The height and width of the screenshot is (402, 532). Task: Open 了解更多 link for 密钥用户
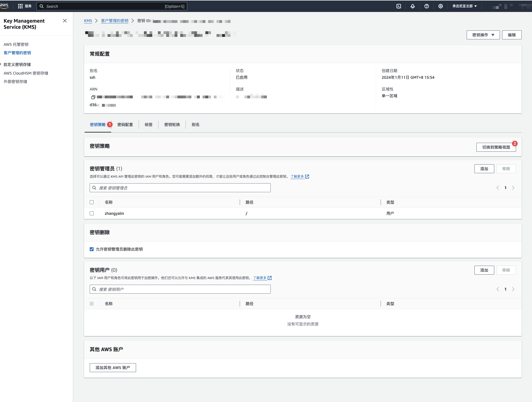click(x=262, y=278)
